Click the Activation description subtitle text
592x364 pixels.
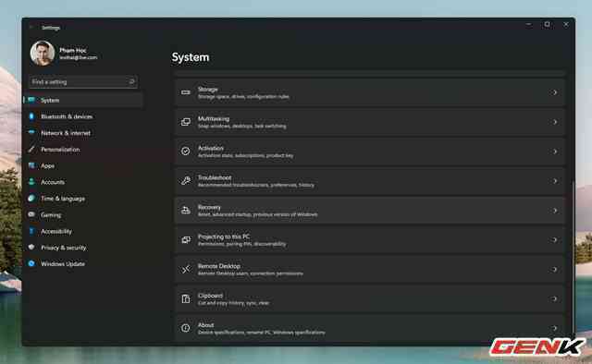point(246,155)
